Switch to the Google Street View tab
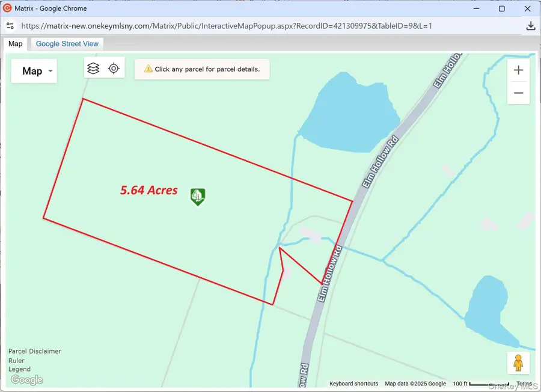This screenshot has width=541, height=392. pos(67,44)
